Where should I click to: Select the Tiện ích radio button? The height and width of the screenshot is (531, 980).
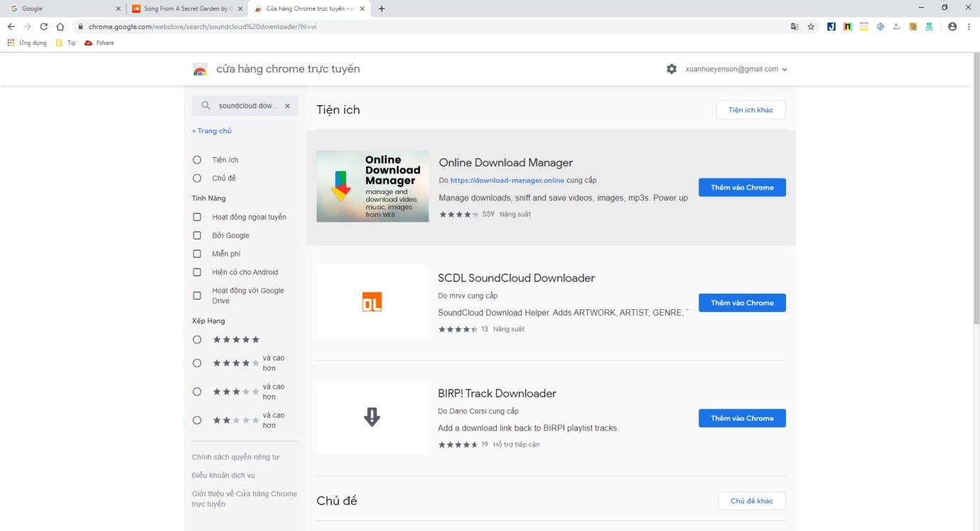tap(197, 160)
